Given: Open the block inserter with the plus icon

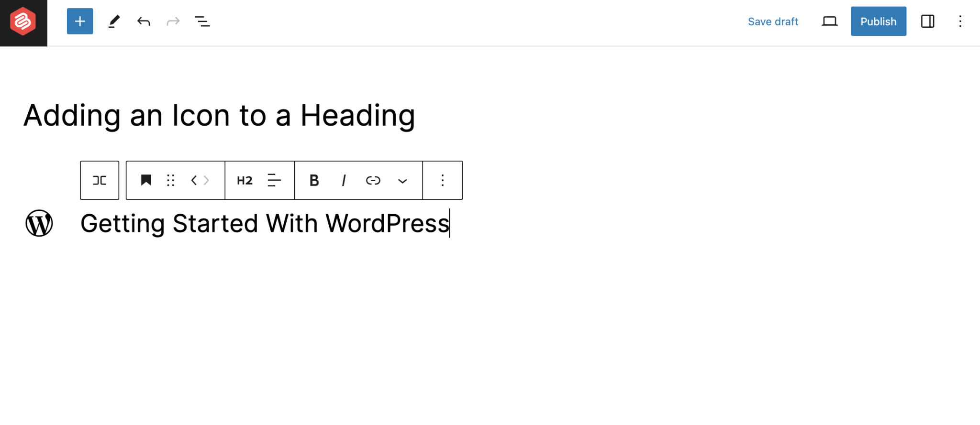Looking at the screenshot, I should pyautogui.click(x=79, y=21).
